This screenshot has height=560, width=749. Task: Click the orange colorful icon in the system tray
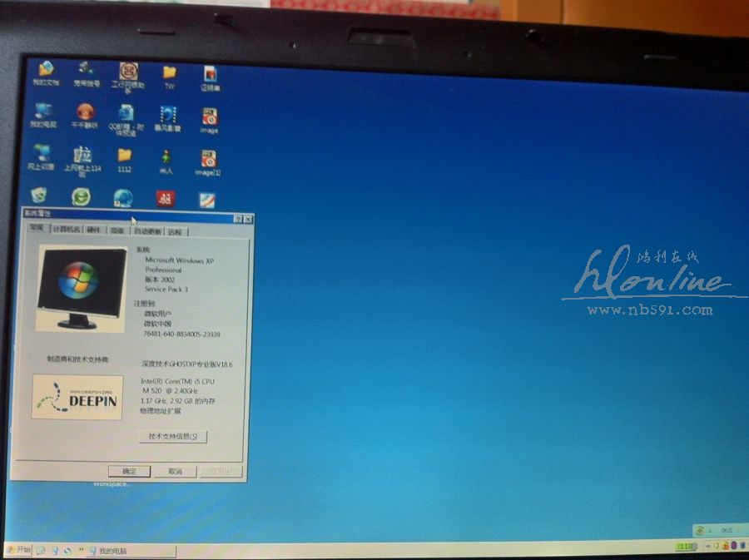point(726,545)
